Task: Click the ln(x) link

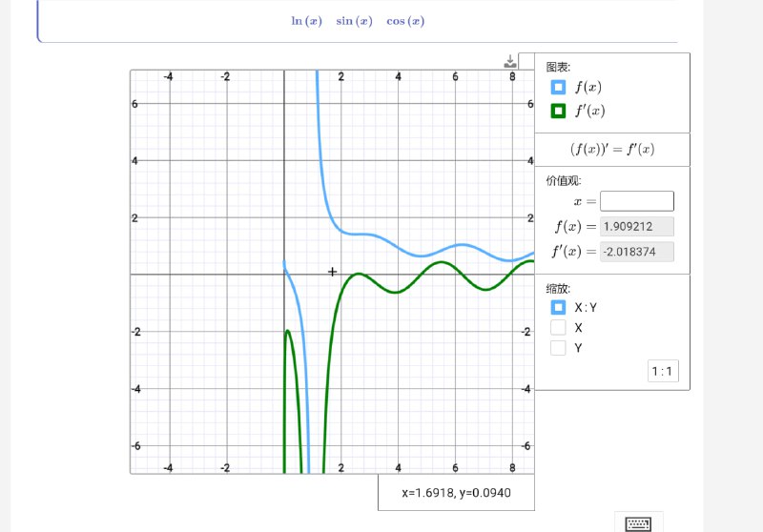Action: click(x=306, y=21)
